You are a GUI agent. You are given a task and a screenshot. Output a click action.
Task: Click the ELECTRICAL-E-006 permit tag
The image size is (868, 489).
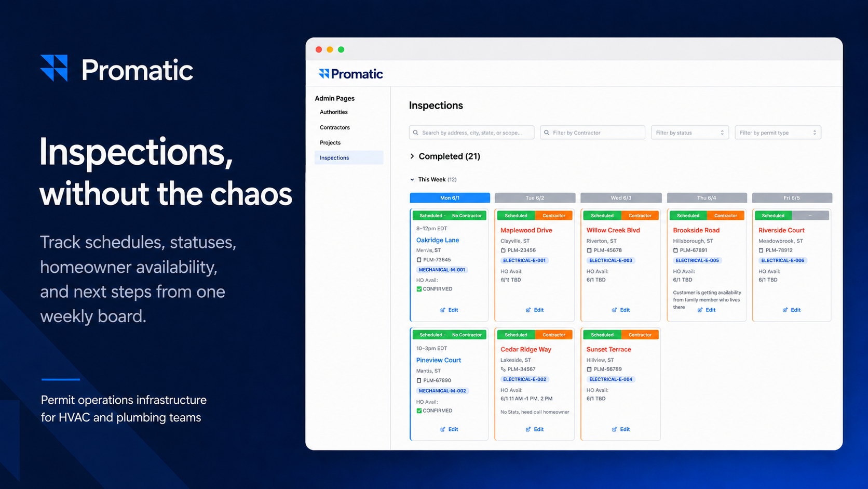pyautogui.click(x=783, y=261)
